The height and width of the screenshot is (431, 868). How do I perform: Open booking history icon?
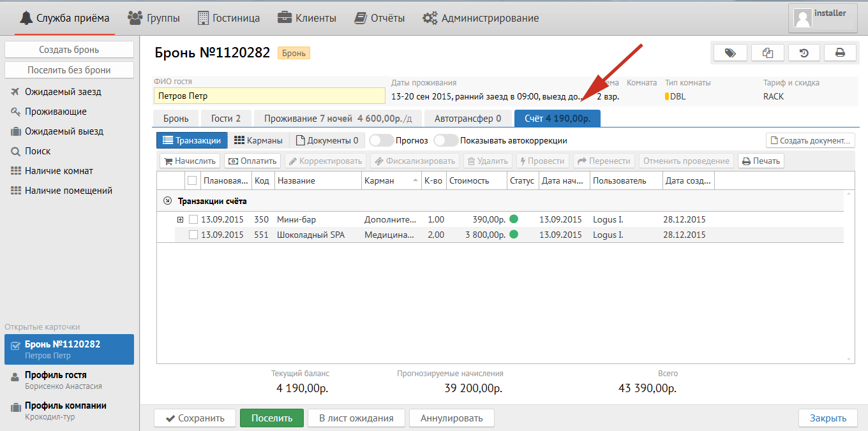click(804, 54)
